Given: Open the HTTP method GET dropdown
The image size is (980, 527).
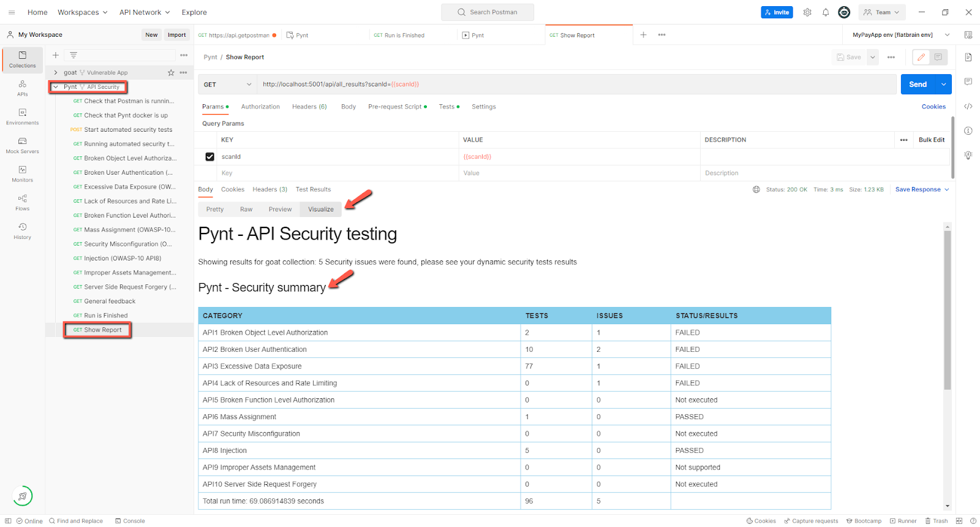Looking at the screenshot, I should pyautogui.click(x=228, y=85).
